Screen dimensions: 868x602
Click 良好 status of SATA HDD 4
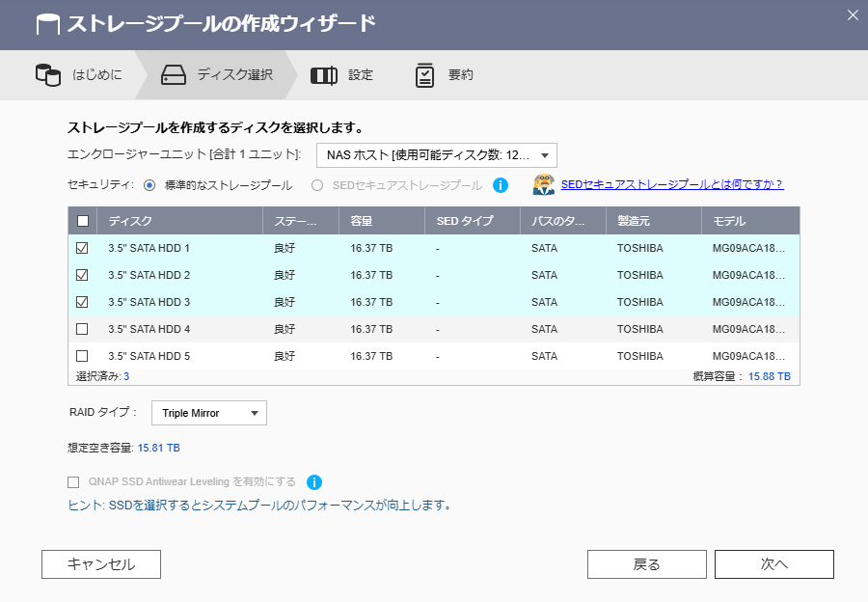click(285, 329)
